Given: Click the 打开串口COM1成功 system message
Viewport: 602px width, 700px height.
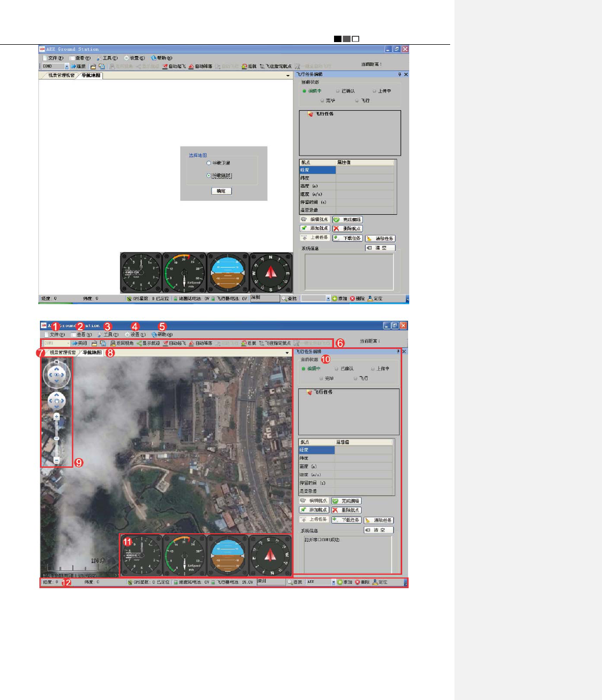Looking at the screenshot, I should pyautogui.click(x=322, y=540).
